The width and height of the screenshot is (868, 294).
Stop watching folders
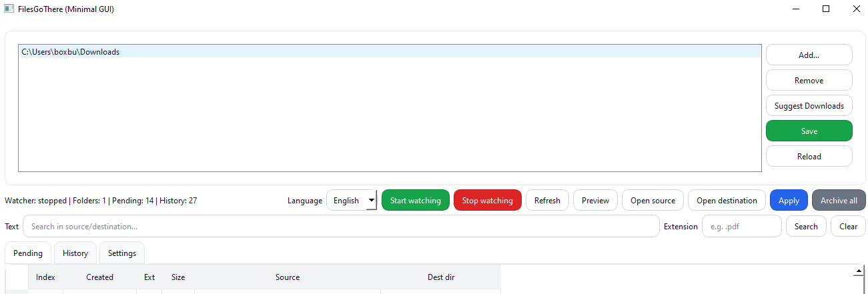(487, 200)
